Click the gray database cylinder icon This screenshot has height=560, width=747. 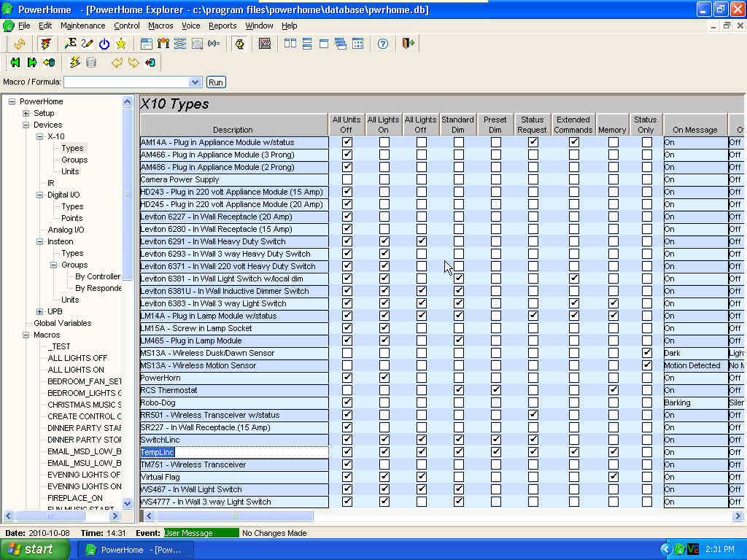(91, 63)
